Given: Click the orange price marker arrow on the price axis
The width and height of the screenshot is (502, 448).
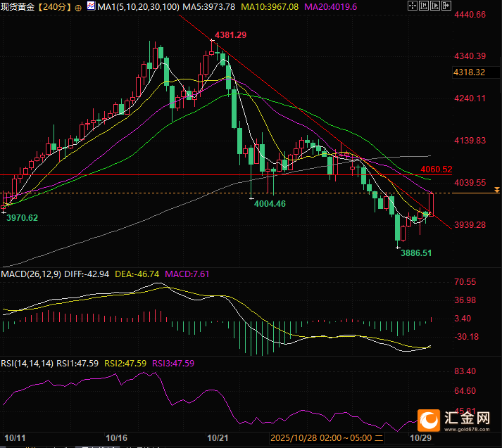Looking at the screenshot, I should point(496,191).
